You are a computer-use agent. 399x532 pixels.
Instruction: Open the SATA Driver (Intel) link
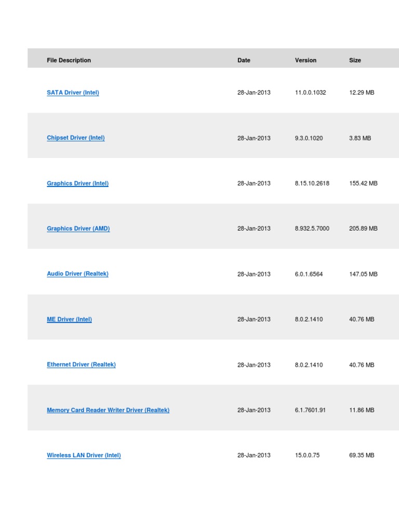click(73, 92)
